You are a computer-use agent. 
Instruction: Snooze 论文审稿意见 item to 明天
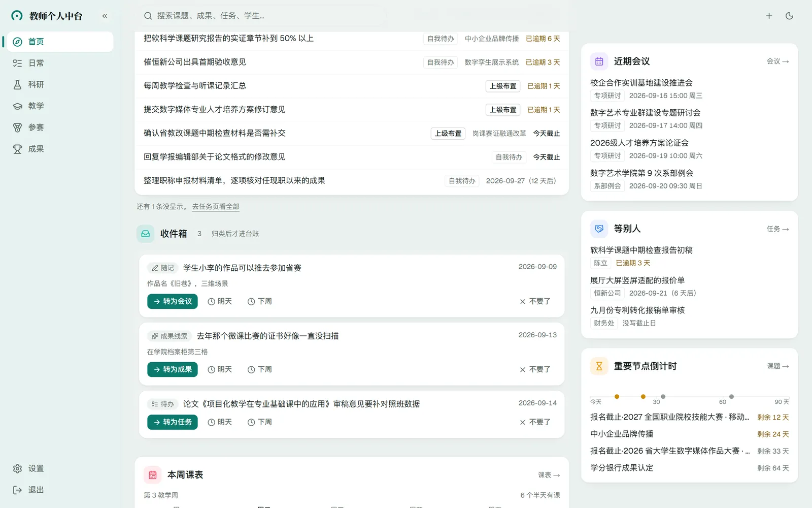pos(220,422)
